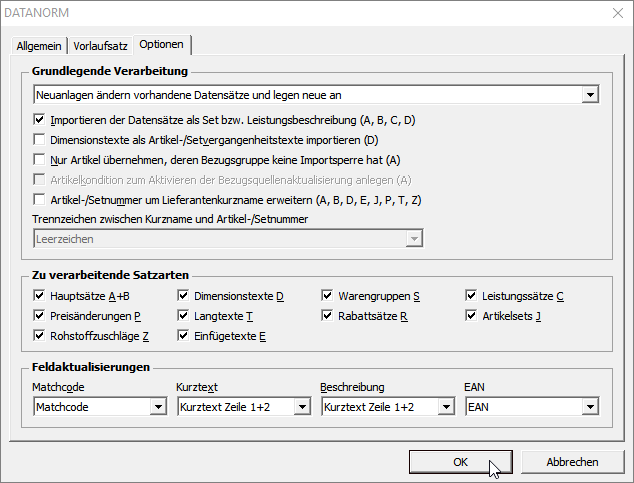The height and width of the screenshot is (483, 634).
Task: Expand the Neuanlagen processing mode dropdown
Action: 590,95
